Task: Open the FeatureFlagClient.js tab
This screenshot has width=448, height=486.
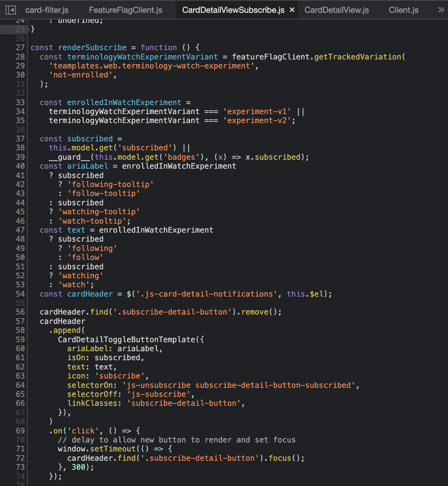Action: (x=125, y=9)
